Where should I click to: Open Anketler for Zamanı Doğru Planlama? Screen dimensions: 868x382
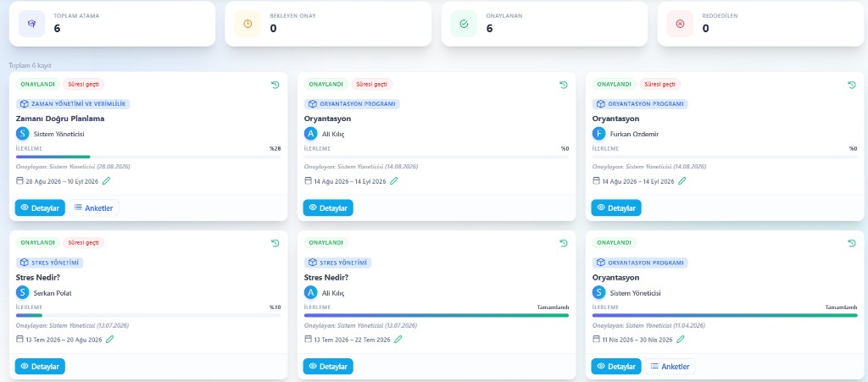point(93,208)
